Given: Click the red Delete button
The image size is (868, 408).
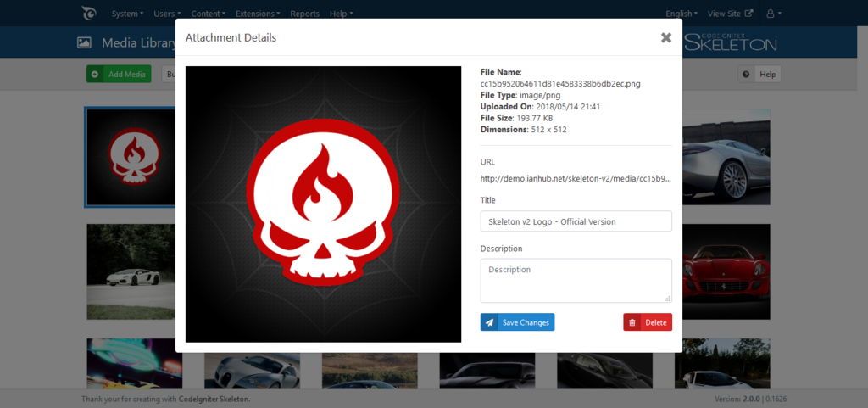Looking at the screenshot, I should tap(648, 322).
